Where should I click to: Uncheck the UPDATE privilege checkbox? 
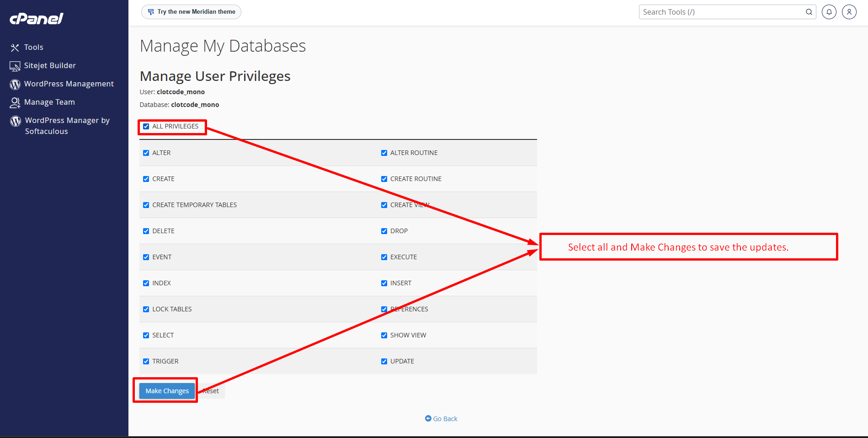tap(384, 362)
